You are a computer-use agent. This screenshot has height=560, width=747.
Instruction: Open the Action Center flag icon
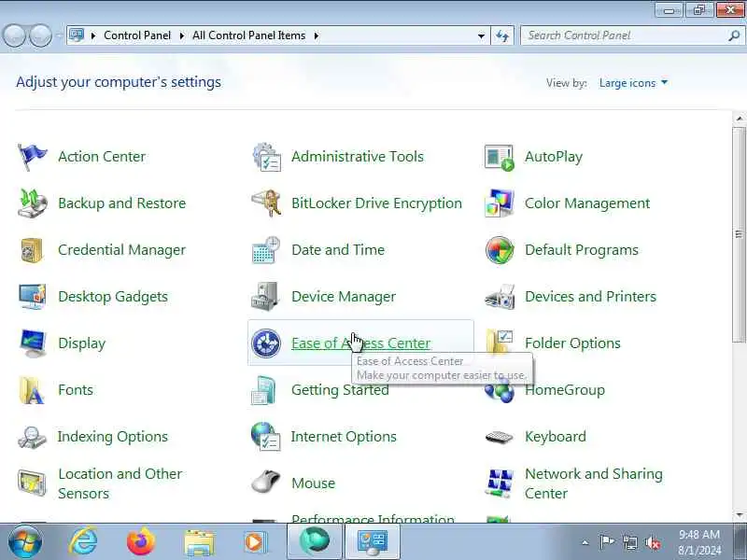[32, 157]
